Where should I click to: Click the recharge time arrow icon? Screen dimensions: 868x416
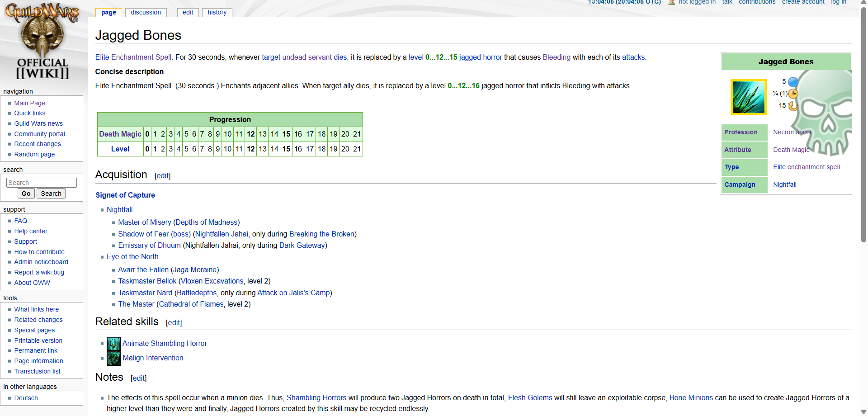click(x=793, y=106)
